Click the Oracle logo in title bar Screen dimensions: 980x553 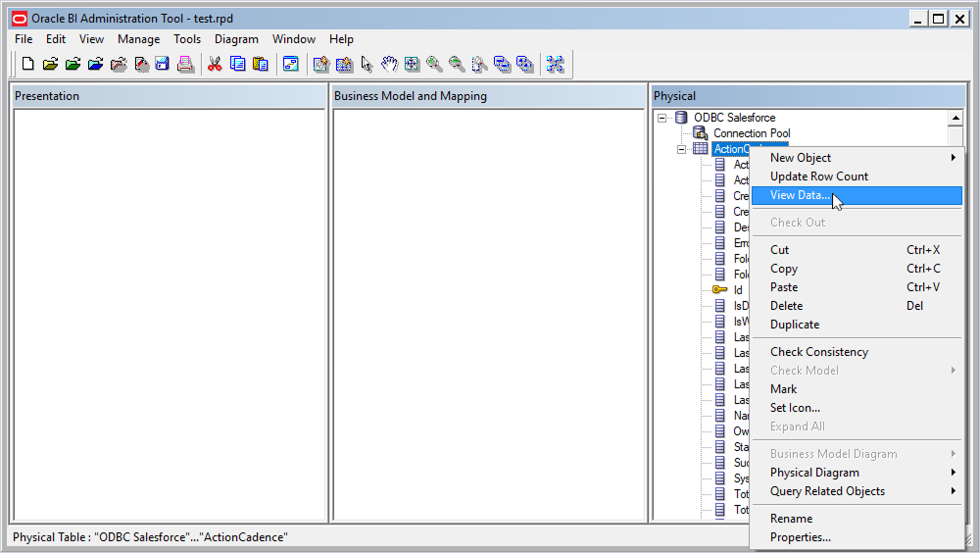click(20, 19)
